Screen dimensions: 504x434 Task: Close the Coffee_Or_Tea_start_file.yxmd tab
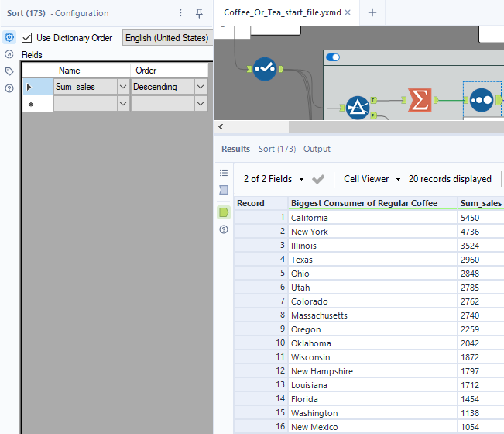click(x=348, y=12)
